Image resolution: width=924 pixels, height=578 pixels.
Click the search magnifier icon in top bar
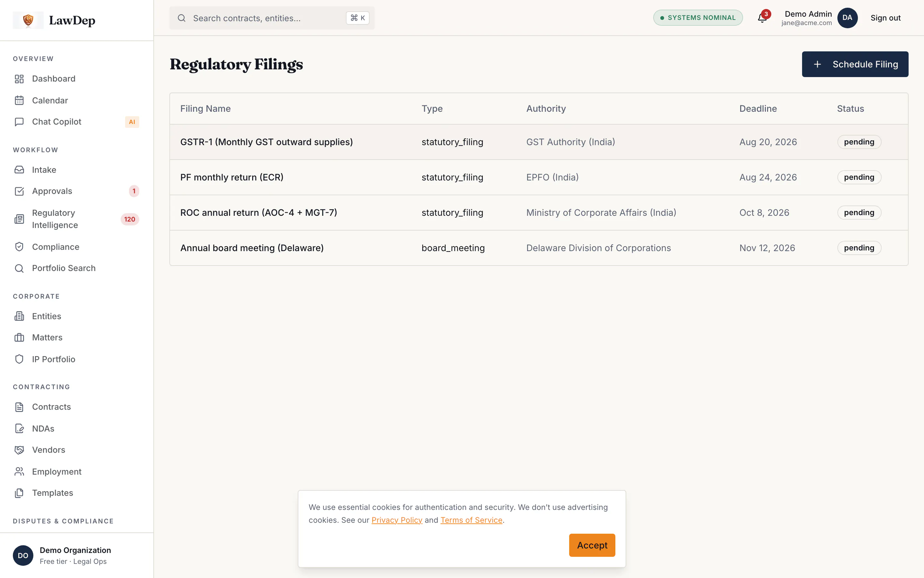point(182,18)
